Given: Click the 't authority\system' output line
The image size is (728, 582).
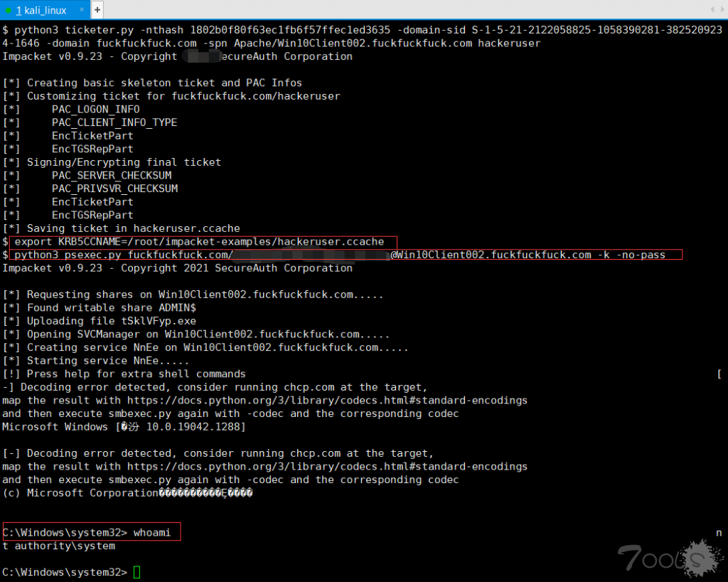Looking at the screenshot, I should tap(58, 546).
